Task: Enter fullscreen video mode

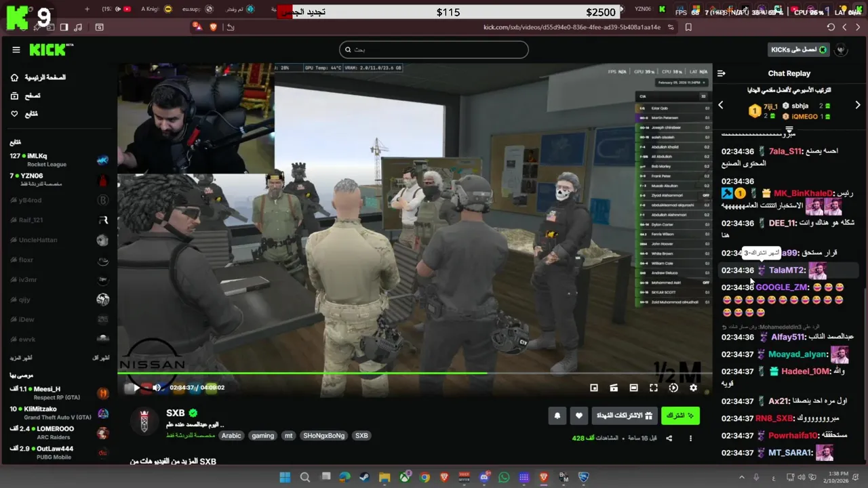Action: [653, 388]
